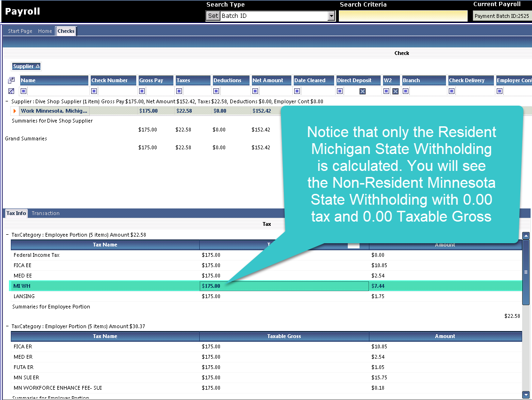This screenshot has width=532, height=400.
Task: Click the Supplier group-by sort button
Action: coord(26,67)
